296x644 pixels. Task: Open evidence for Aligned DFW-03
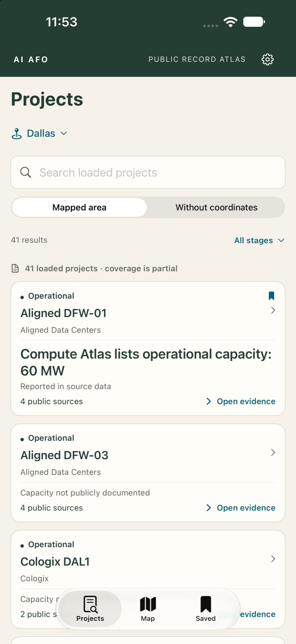(x=241, y=508)
